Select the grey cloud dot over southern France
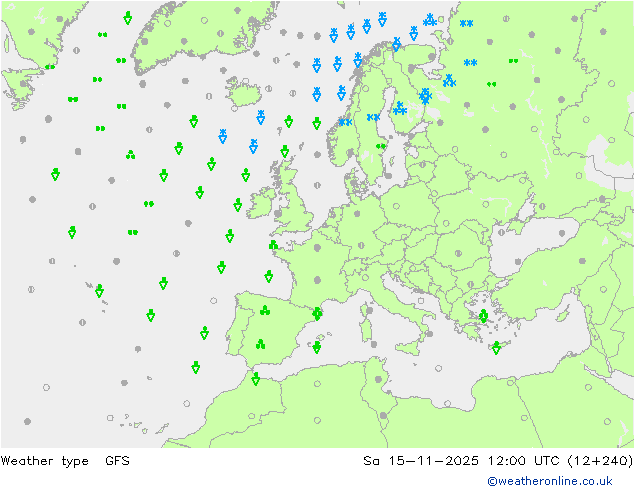634x490 pixels. point(317,280)
